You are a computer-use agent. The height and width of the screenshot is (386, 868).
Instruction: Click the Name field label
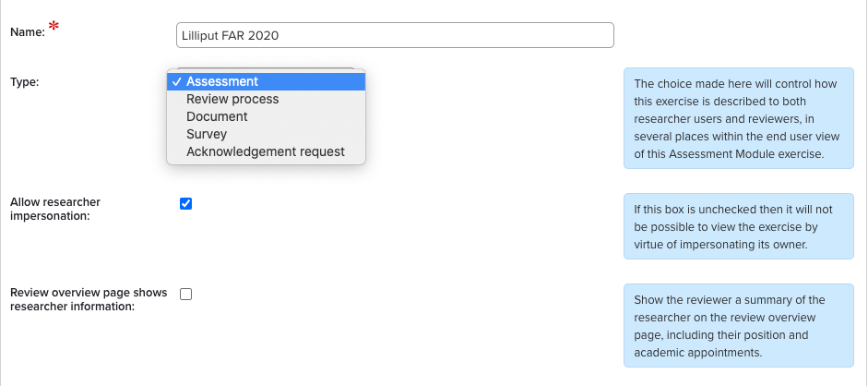click(x=28, y=33)
